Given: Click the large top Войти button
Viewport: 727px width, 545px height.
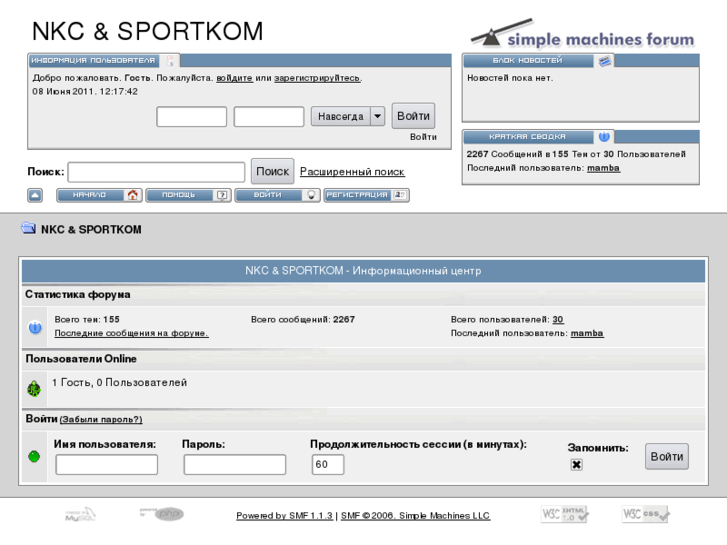Looking at the screenshot, I should click(413, 116).
